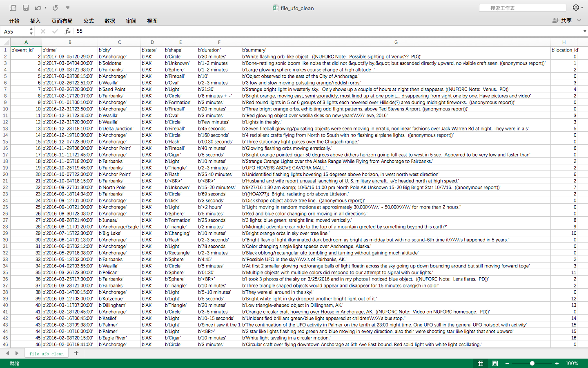The height and width of the screenshot is (368, 588).
Task: Click the zoom in plus button
Action: pyautogui.click(x=557, y=364)
